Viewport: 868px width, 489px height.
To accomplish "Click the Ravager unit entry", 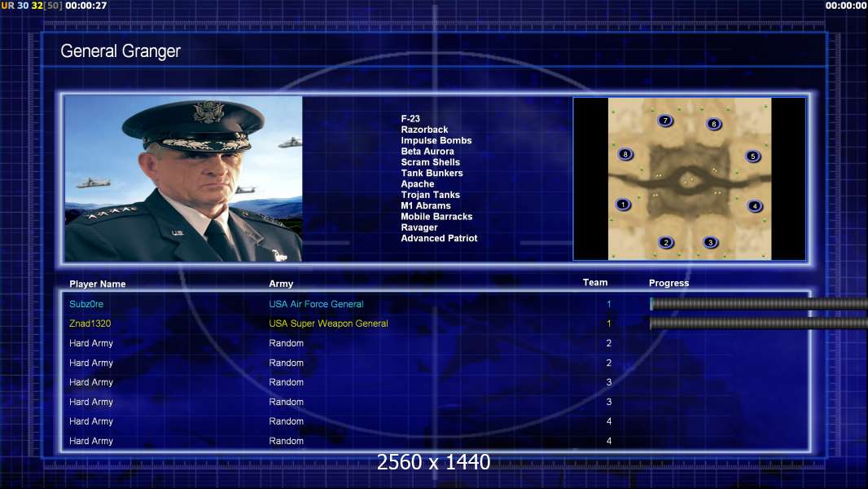I will [419, 227].
